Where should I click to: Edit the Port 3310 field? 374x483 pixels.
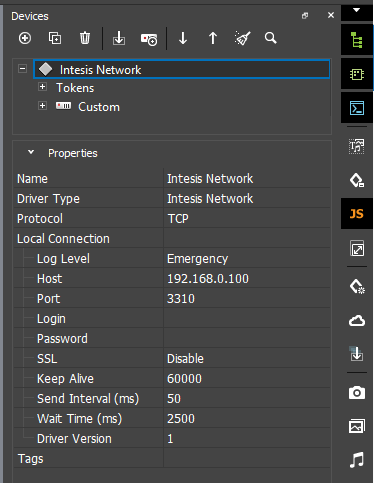point(247,298)
